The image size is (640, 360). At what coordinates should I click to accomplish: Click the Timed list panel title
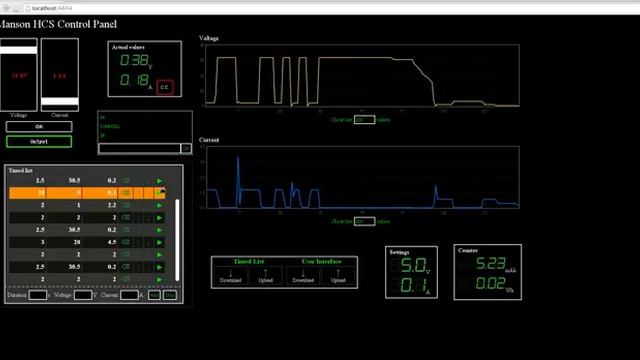point(20,171)
